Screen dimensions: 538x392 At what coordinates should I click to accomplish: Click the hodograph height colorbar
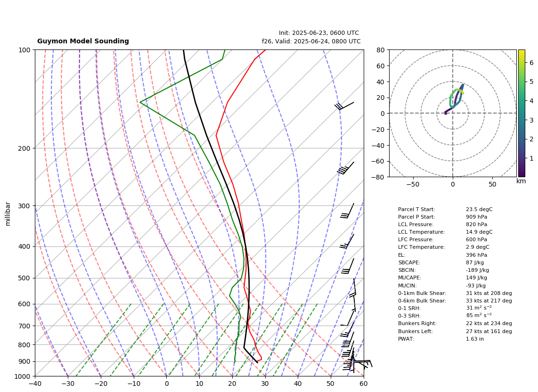pyautogui.click(x=521, y=113)
